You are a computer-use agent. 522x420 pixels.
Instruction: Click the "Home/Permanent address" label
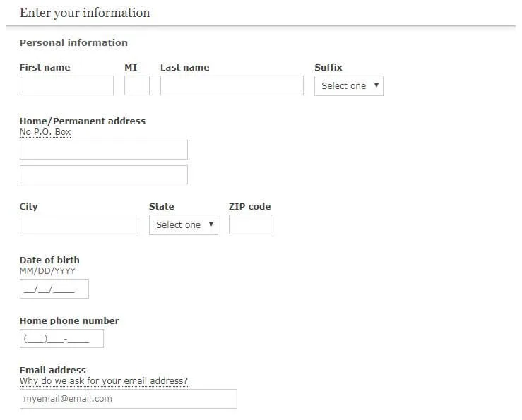(83, 121)
